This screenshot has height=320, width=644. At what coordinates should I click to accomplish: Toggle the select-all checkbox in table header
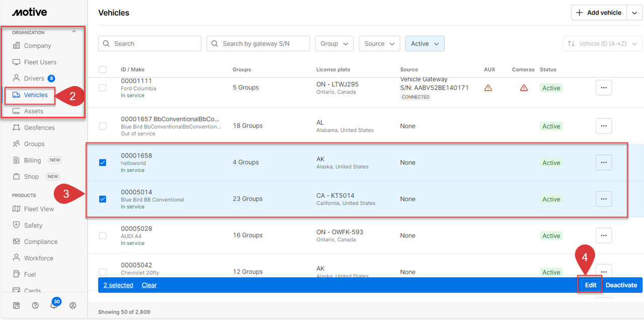(103, 69)
